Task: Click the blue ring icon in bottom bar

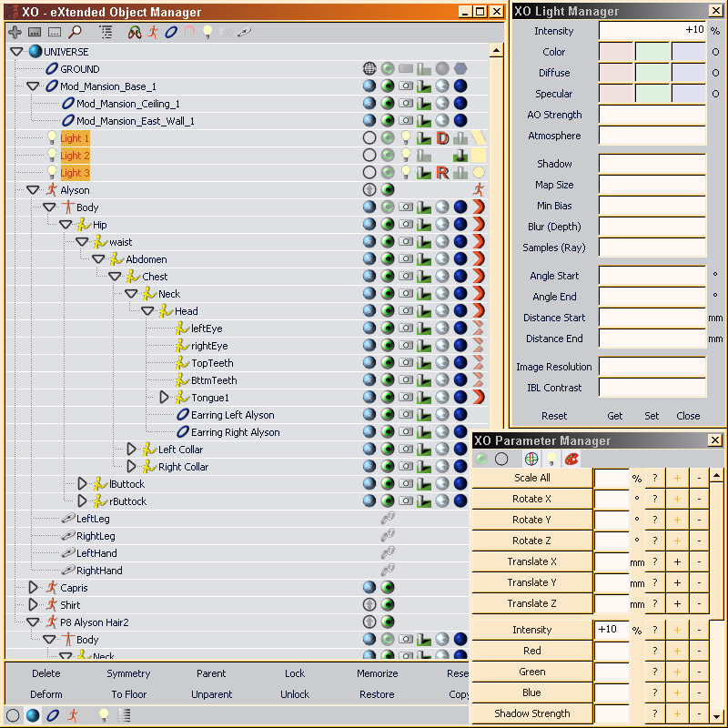Action: point(53,715)
